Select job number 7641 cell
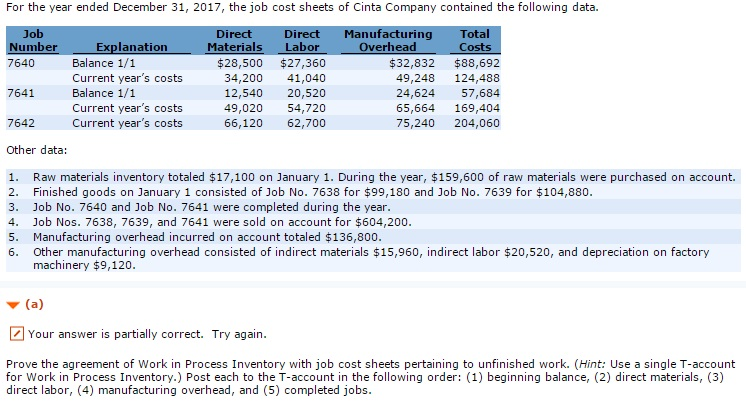This screenshot has height=407, width=746. coord(22,92)
